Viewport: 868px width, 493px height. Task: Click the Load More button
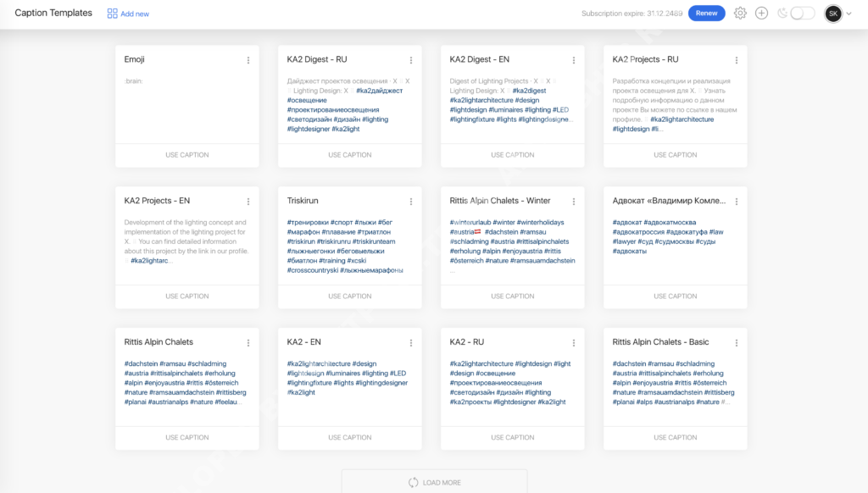click(434, 482)
